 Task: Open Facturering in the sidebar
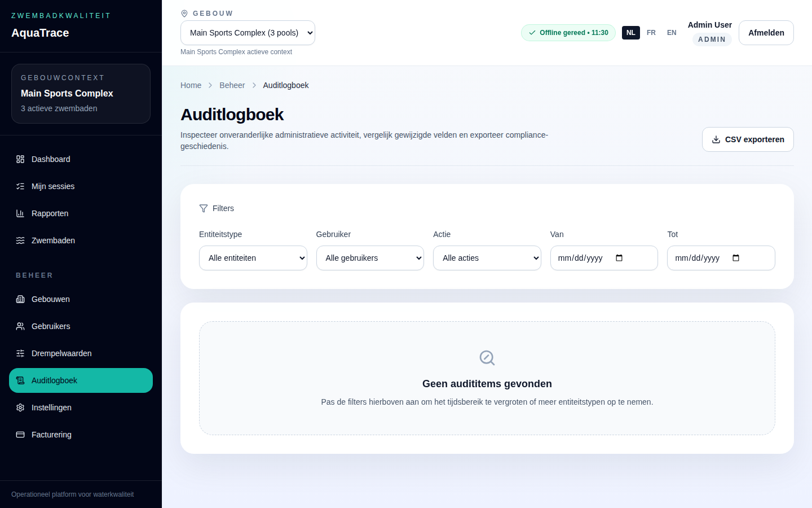[81, 435]
